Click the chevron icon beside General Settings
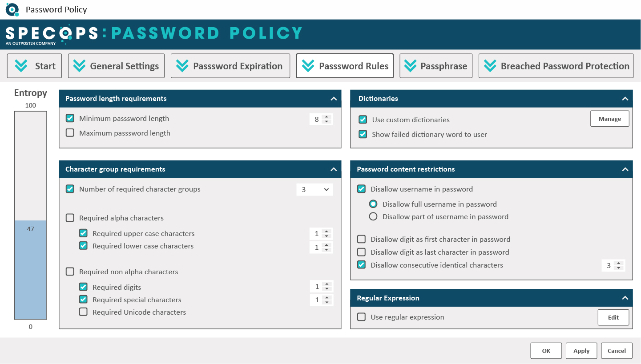 tap(79, 65)
